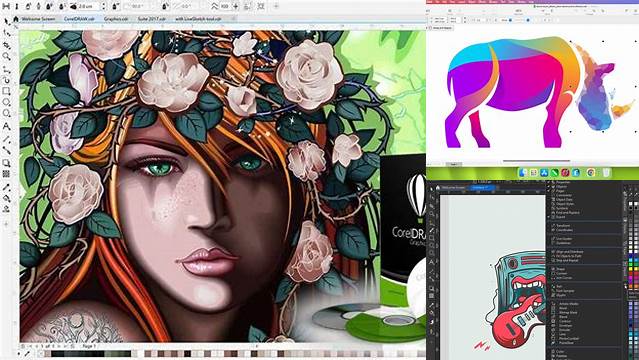The height and width of the screenshot is (360, 639).
Task: Select the Text tool in the dark window toolbox
Action: [432, 262]
